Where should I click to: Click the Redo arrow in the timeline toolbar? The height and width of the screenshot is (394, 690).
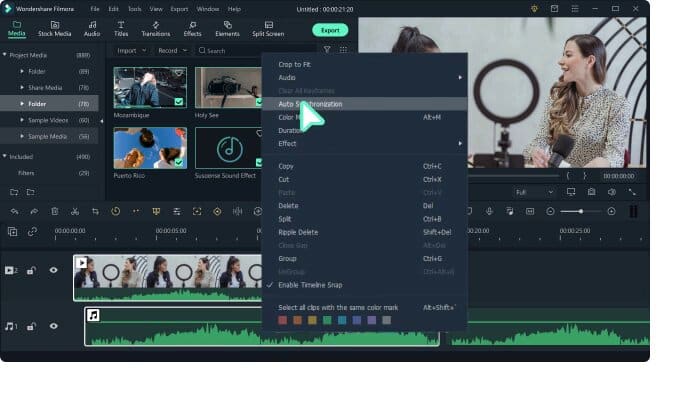click(34, 212)
